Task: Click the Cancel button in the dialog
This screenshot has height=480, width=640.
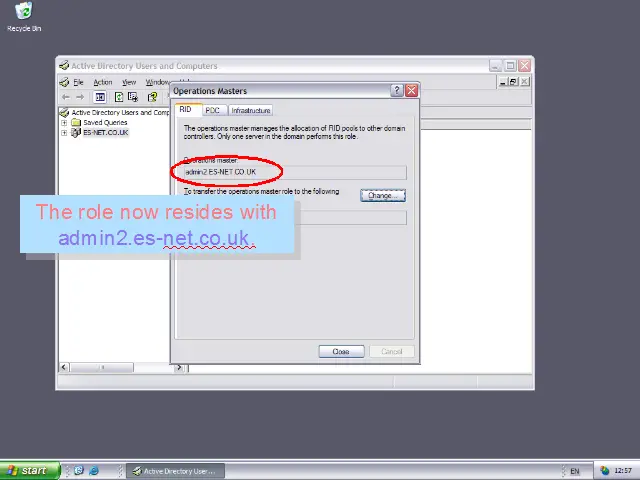Action: click(391, 351)
